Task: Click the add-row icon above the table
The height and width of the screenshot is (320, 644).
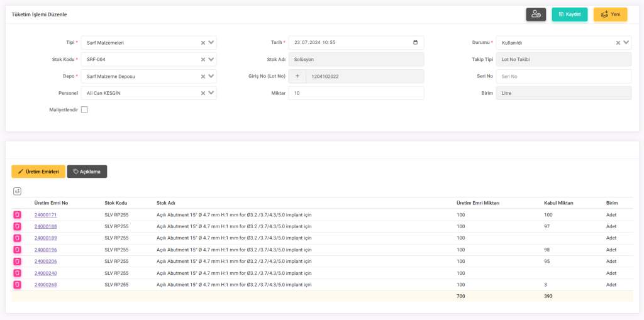Action: point(17,191)
